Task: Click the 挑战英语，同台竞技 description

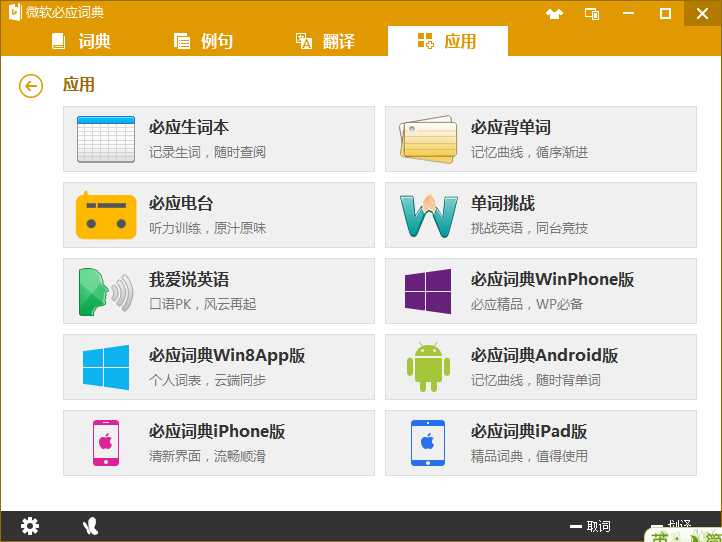Action: (529, 228)
